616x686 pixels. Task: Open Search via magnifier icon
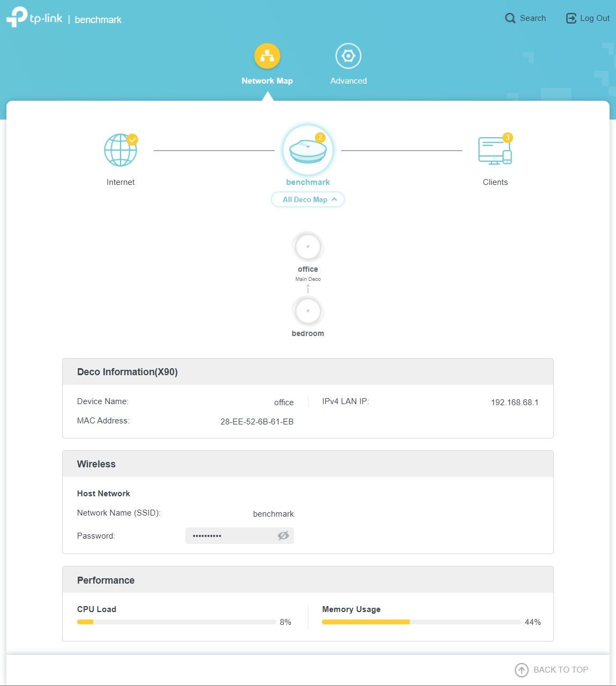coord(510,18)
